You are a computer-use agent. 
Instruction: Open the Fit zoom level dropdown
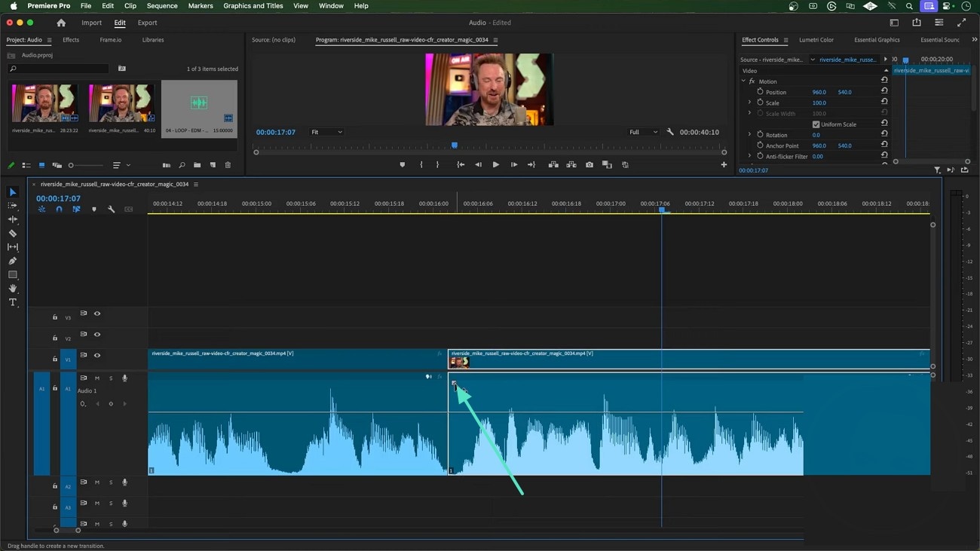pyautogui.click(x=326, y=132)
